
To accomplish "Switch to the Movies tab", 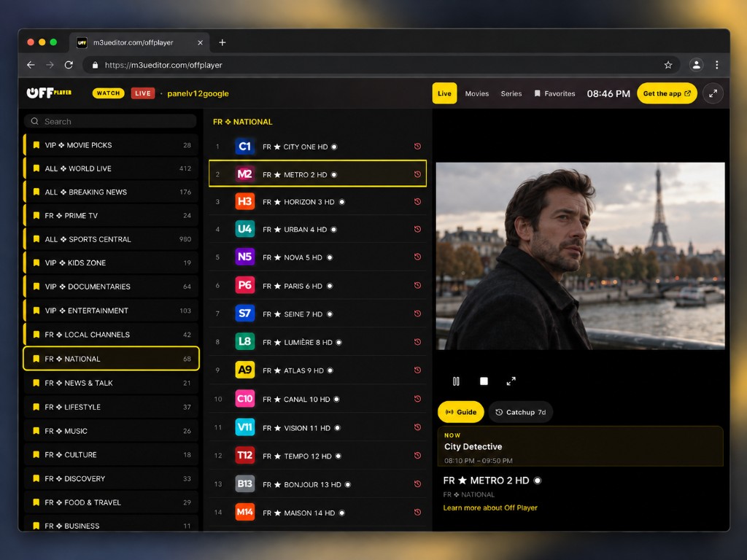I will coord(477,93).
